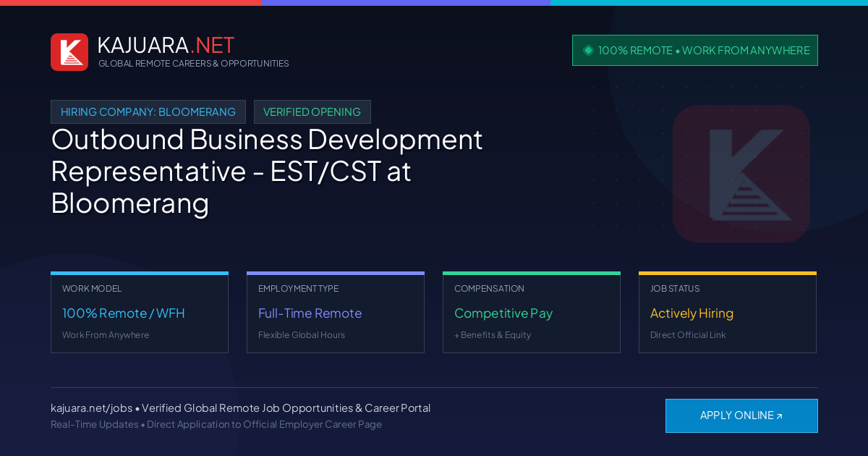868x456 pixels.
Task: Select the Real-Time Updates footer line
Action: click(x=216, y=424)
